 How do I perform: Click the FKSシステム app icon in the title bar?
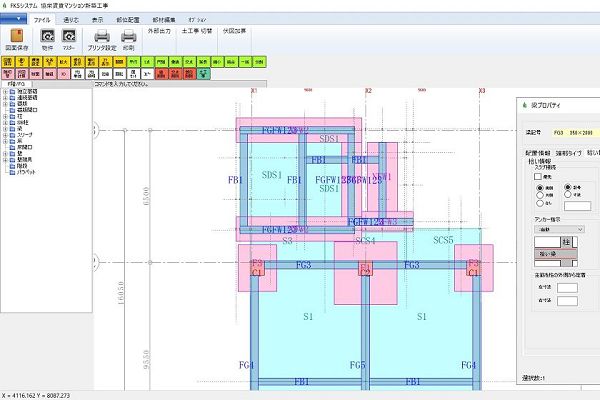coord(4,5)
